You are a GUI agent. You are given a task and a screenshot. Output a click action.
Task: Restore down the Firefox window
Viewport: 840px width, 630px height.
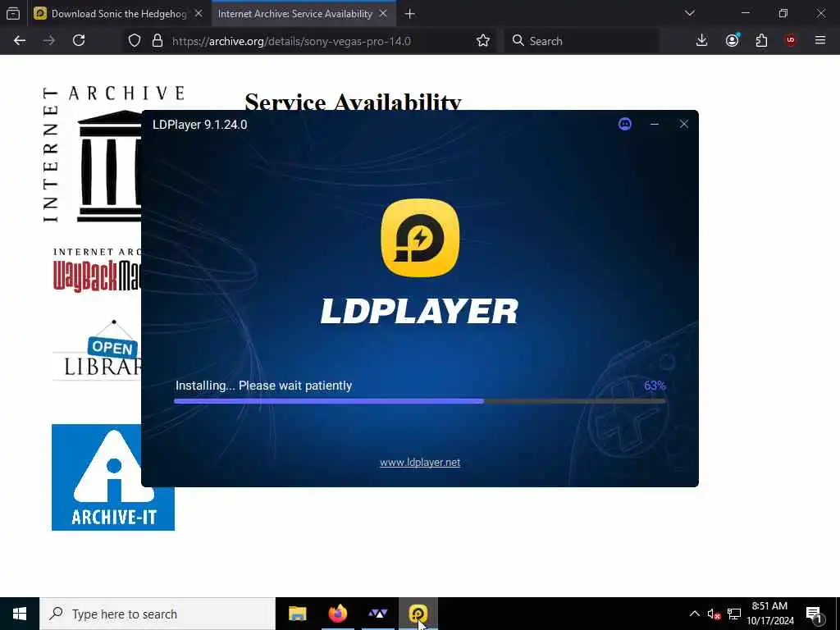pos(783,13)
